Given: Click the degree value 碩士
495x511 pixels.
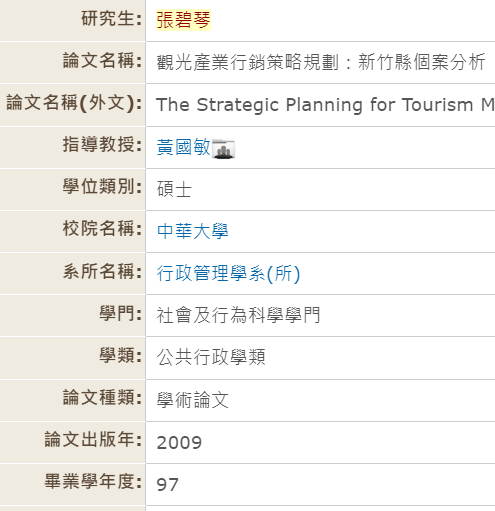Looking at the screenshot, I should [x=174, y=189].
